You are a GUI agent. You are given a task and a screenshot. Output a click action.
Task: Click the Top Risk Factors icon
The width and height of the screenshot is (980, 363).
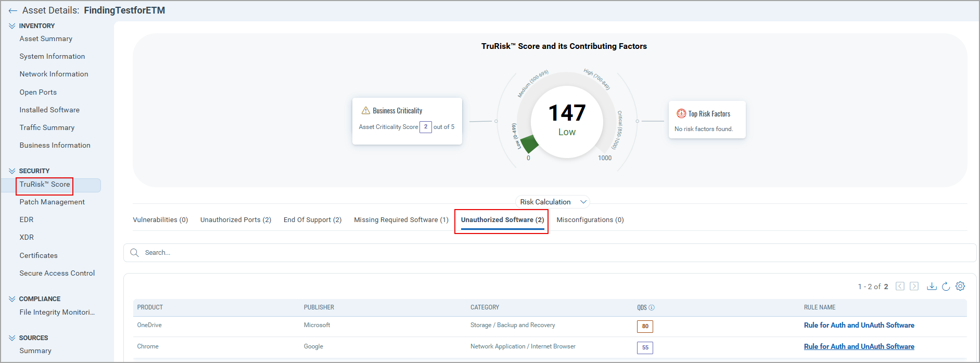click(681, 113)
